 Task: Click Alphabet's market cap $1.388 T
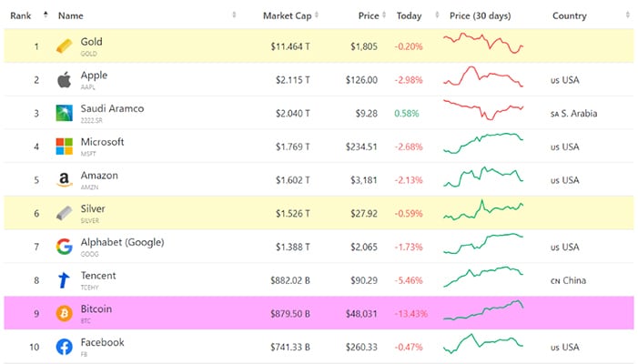[292, 248]
